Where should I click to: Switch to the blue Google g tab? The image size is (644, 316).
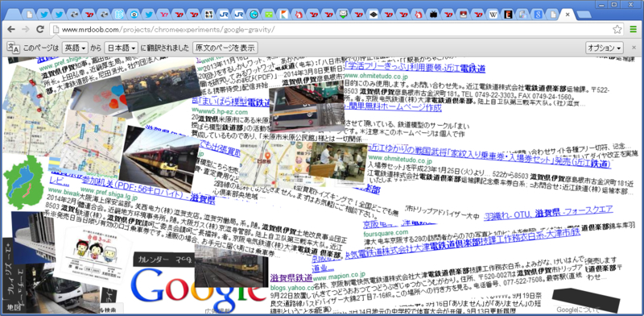tap(538, 15)
